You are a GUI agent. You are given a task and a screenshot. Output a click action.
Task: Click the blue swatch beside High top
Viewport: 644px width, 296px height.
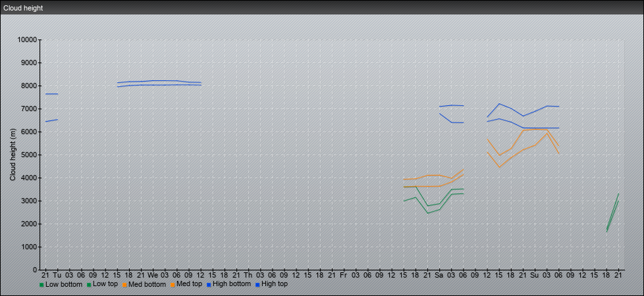coord(257,284)
